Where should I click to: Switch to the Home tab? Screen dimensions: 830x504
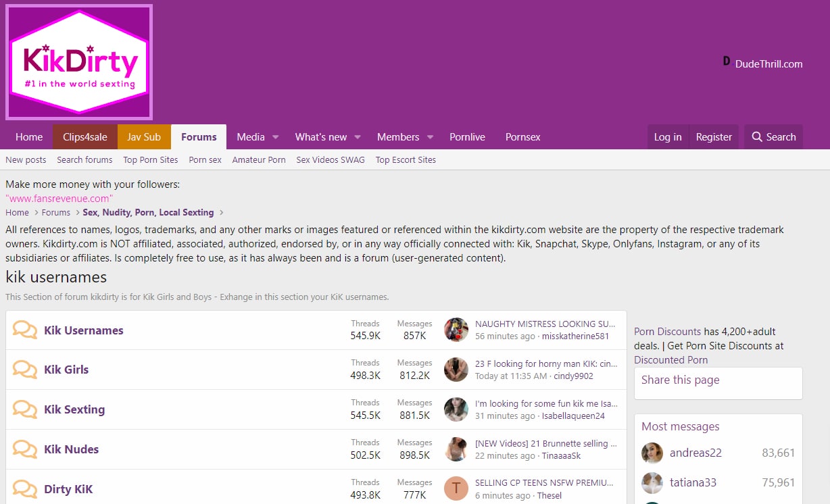(29, 137)
